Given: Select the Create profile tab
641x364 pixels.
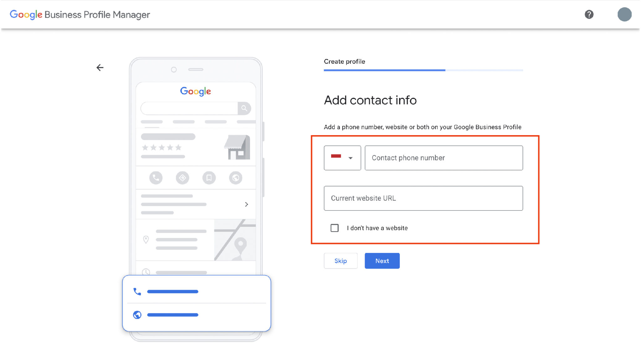Looking at the screenshot, I should click(344, 62).
